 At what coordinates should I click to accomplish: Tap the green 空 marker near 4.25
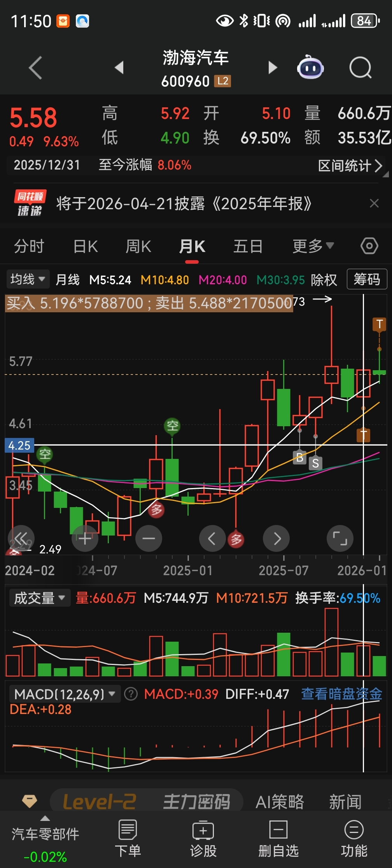(x=45, y=454)
